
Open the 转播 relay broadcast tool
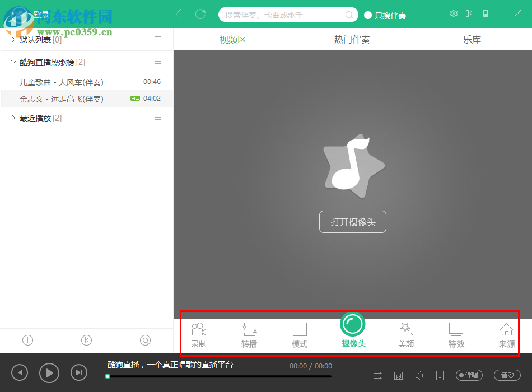click(249, 334)
